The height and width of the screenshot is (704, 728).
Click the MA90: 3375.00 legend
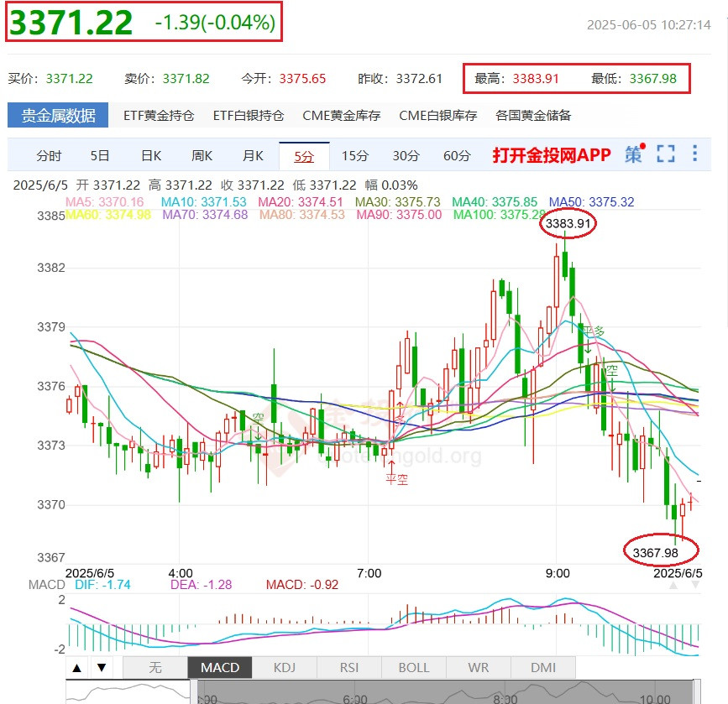tap(400, 215)
